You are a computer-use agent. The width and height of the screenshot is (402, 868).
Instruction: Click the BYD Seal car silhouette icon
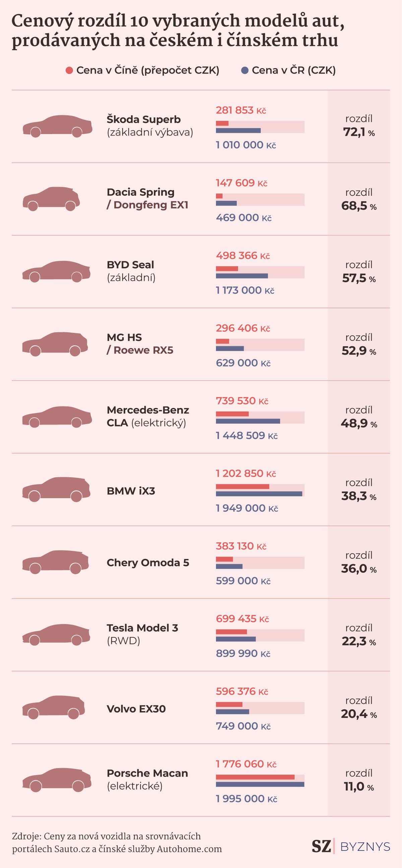pyautogui.click(x=56, y=272)
